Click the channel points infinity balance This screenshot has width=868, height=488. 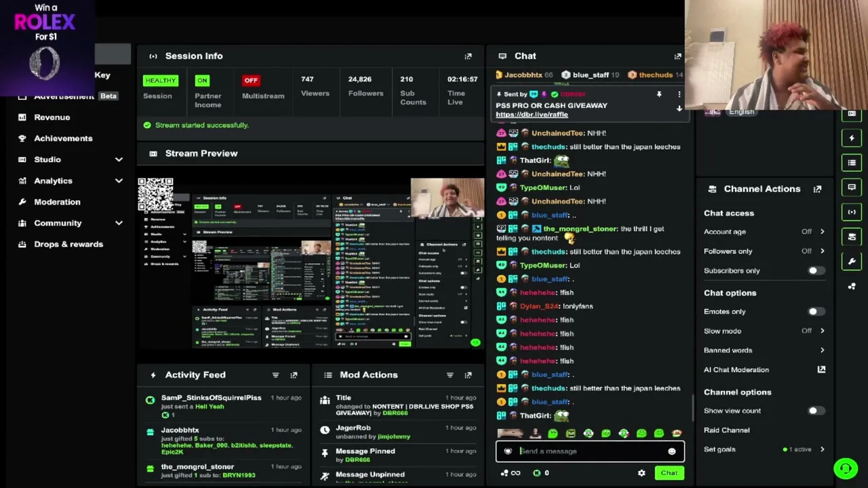tap(511, 473)
